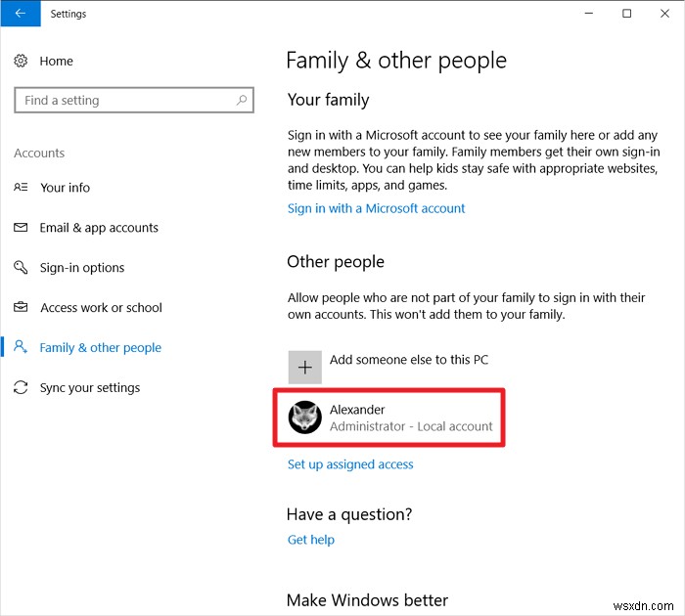Click the back arrow in the title bar
The width and height of the screenshot is (685, 616).
(x=21, y=14)
